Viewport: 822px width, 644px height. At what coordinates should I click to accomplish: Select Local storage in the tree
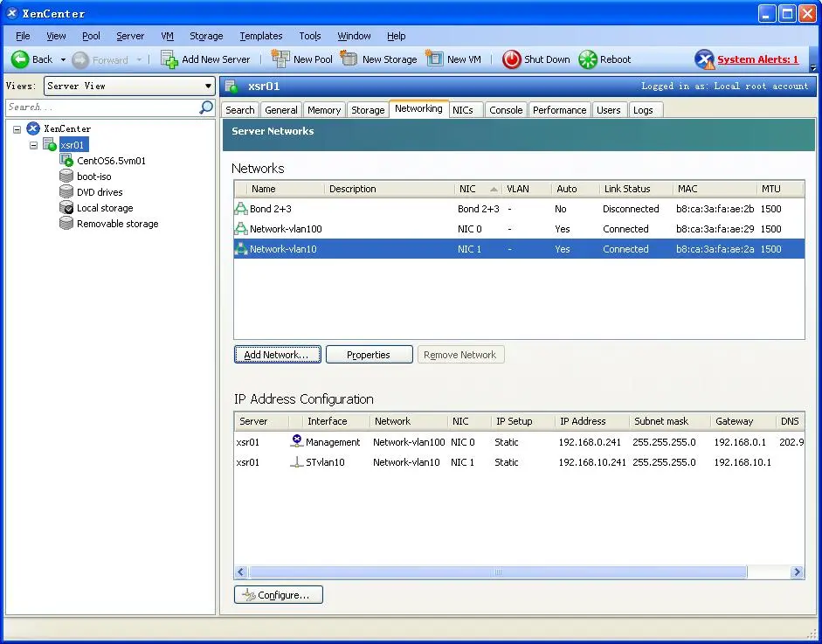(x=104, y=208)
